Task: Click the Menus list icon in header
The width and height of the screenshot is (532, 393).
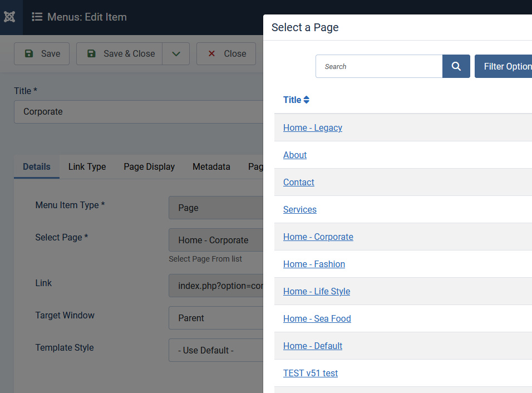Action: point(37,17)
